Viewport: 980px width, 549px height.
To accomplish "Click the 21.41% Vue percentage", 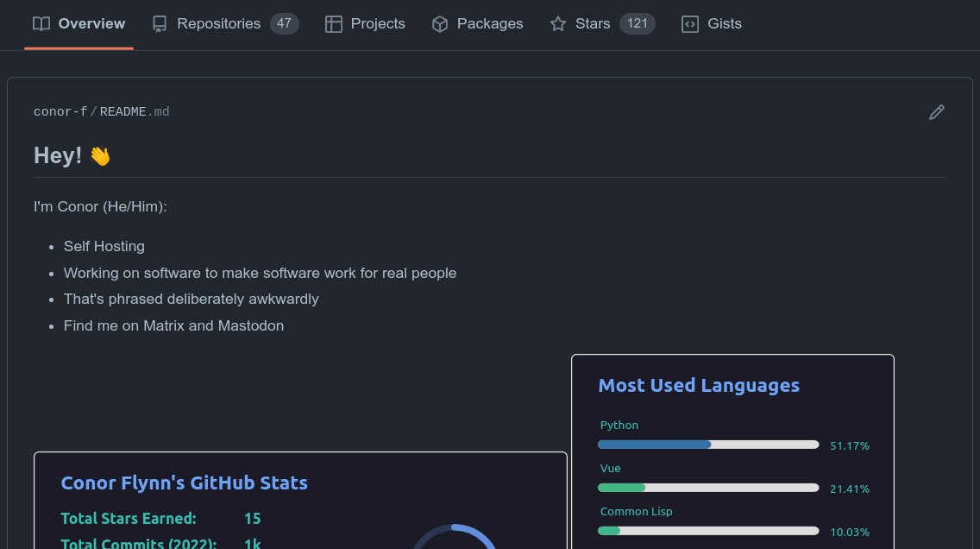I will pyautogui.click(x=850, y=489).
